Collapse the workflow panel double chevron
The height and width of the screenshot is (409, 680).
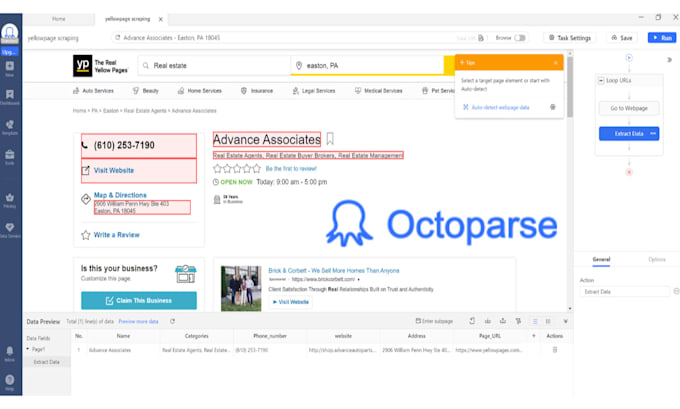669,60
